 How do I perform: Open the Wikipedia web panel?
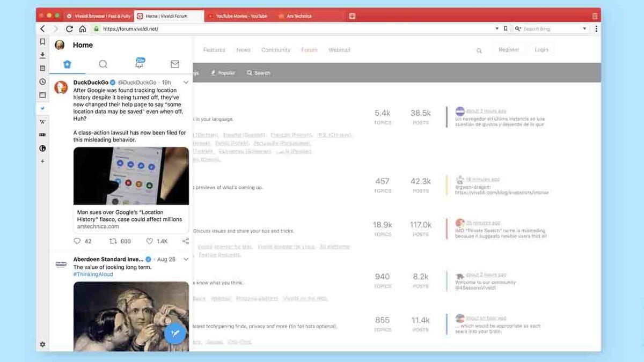[x=42, y=122]
